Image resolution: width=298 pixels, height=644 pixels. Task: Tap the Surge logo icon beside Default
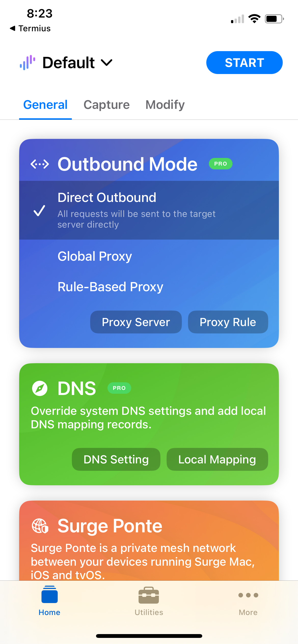tap(28, 63)
